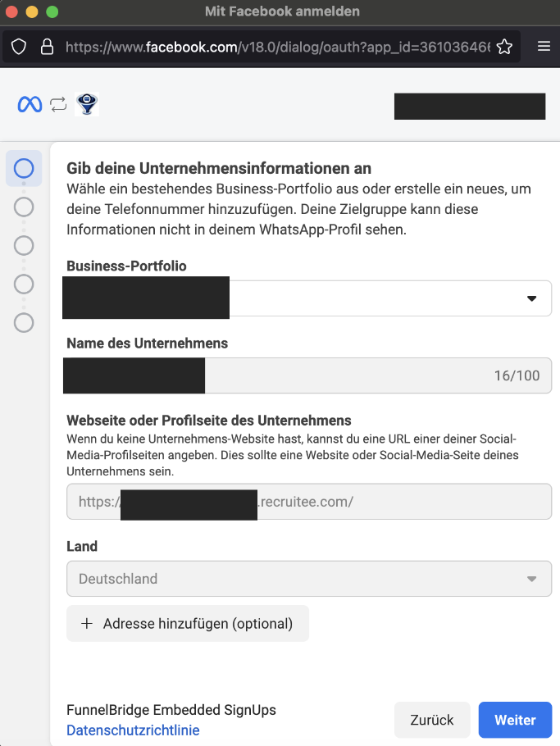The width and height of the screenshot is (560, 746).
Task: Click the sync arrows icon between logos
Action: (57, 105)
